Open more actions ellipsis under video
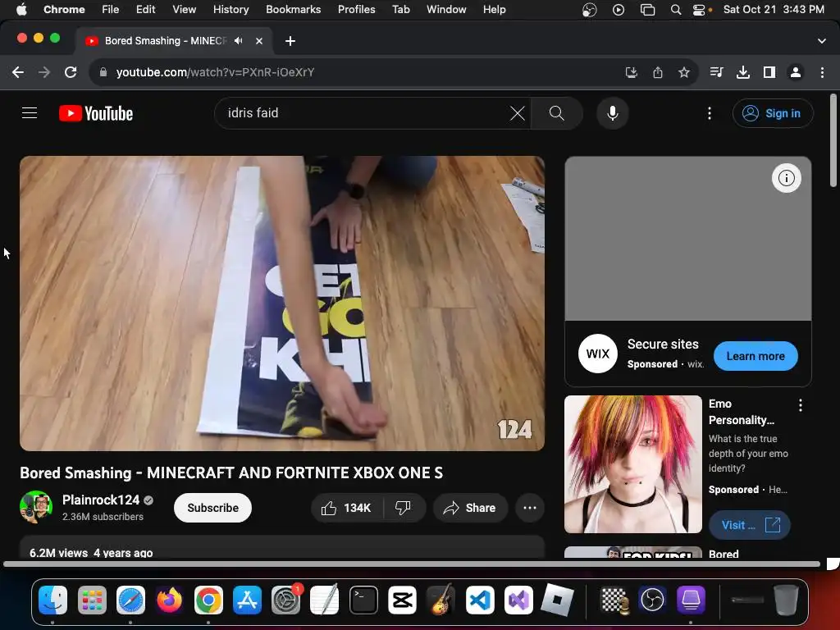 pos(530,508)
